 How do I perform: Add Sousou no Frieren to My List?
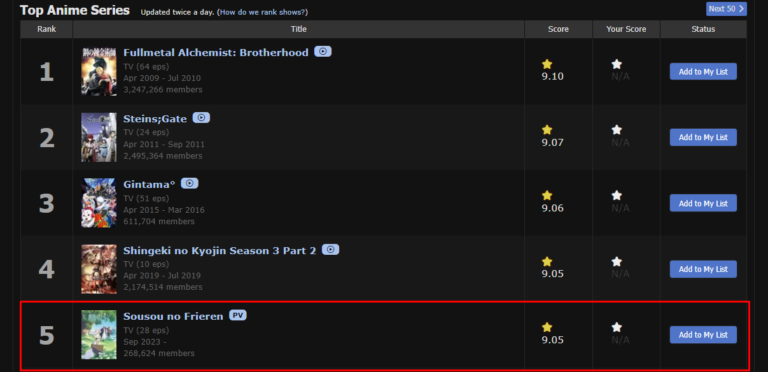(703, 335)
